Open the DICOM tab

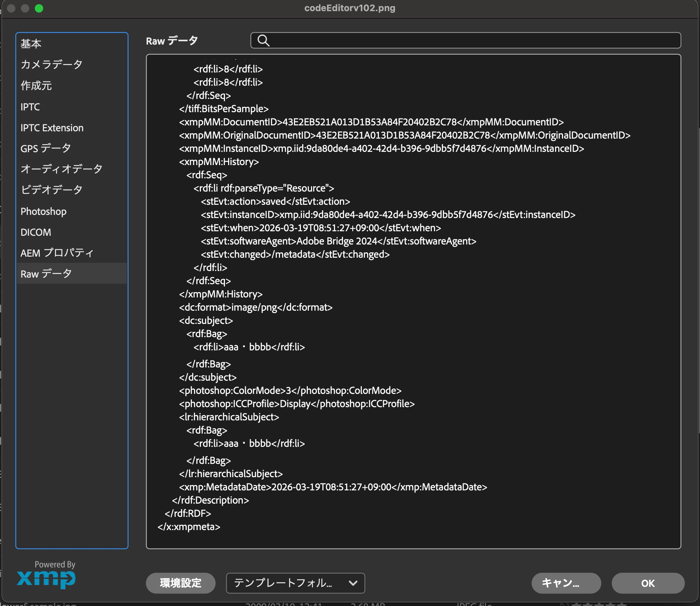36,232
